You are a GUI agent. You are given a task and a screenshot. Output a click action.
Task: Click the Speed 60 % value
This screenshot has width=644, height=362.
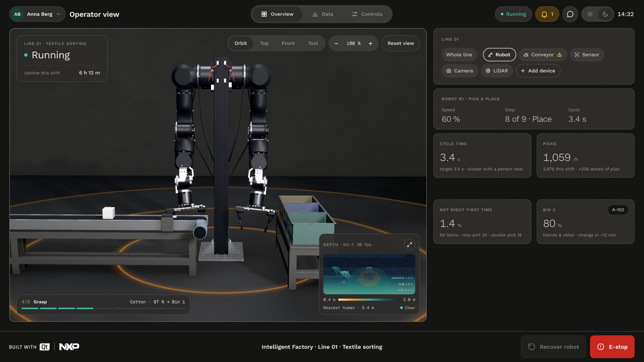[x=451, y=119]
